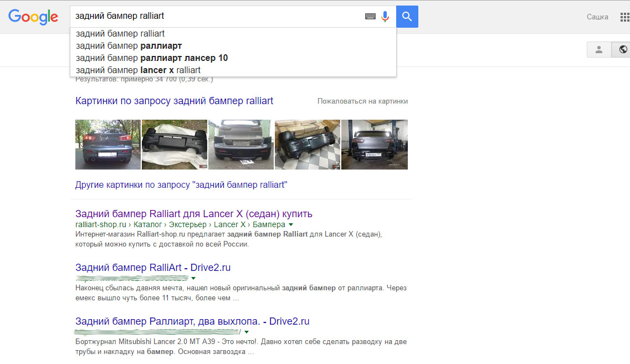The width and height of the screenshot is (630, 364).
Task: Click the blue search magnifier button
Action: pyautogui.click(x=407, y=17)
